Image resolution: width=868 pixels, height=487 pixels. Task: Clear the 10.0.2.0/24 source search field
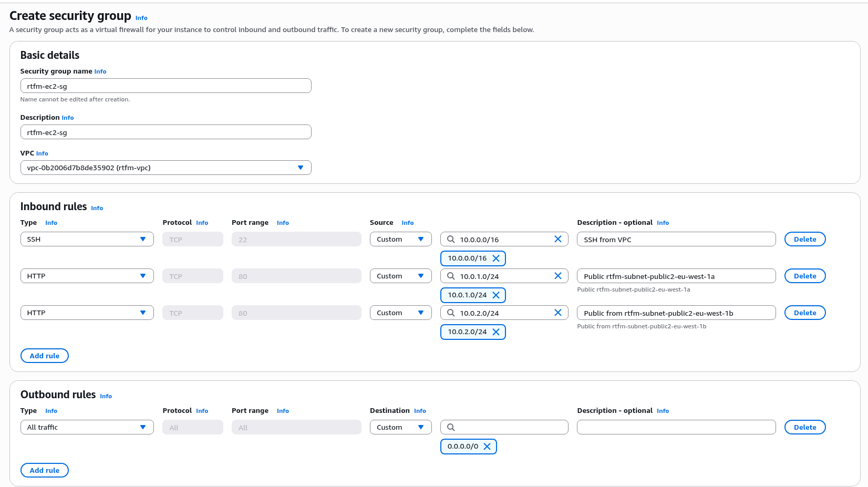[x=557, y=313]
